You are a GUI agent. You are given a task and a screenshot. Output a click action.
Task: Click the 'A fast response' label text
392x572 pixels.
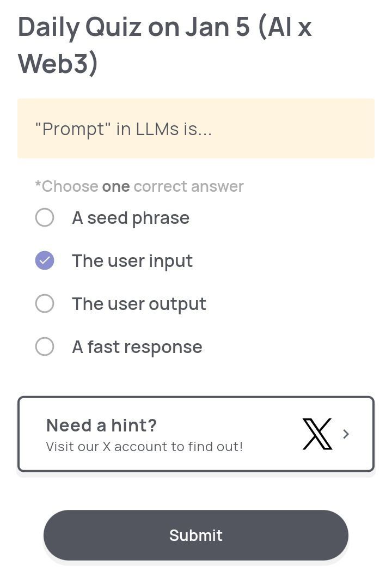[137, 346]
